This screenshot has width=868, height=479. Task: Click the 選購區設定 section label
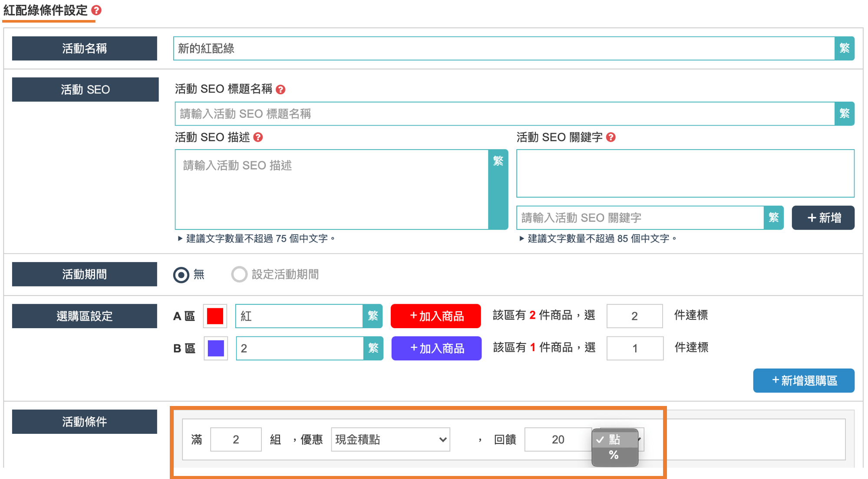pos(85,316)
